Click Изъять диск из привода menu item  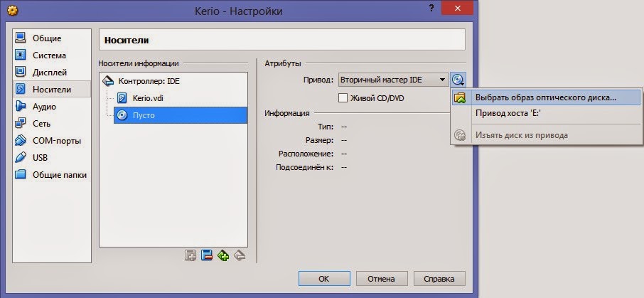(x=546, y=135)
